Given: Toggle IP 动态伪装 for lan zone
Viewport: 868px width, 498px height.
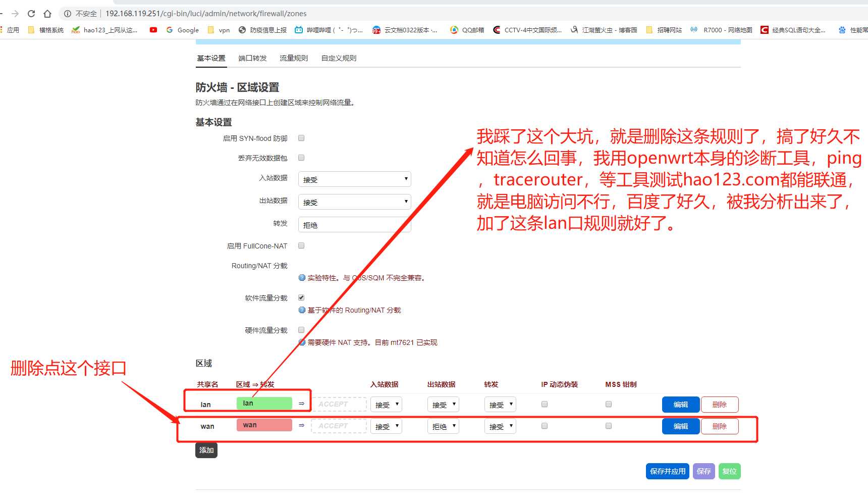Looking at the screenshot, I should click(545, 404).
